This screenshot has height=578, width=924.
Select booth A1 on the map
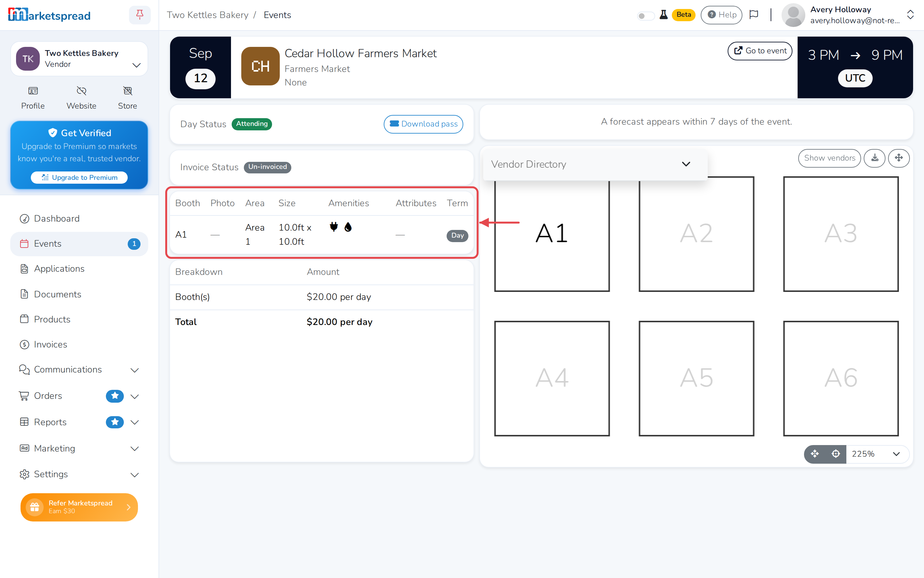(x=552, y=233)
